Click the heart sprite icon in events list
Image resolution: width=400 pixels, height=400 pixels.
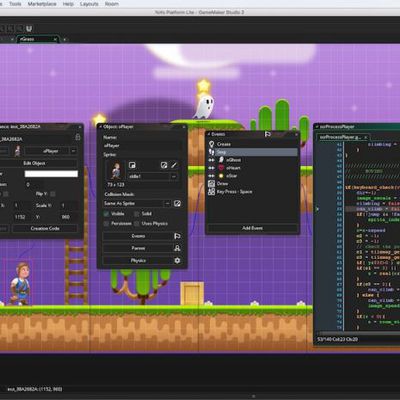click(x=221, y=168)
